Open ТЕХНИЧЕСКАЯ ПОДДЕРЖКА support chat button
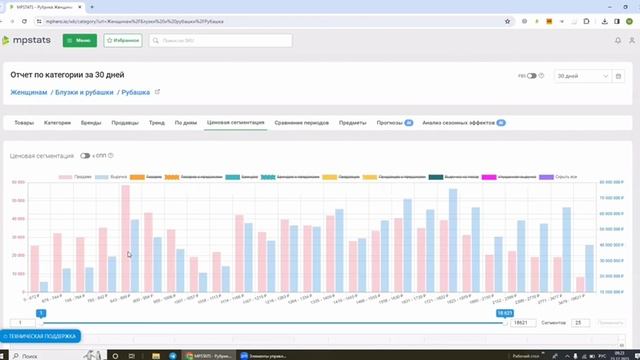The height and width of the screenshot is (360, 640). [x=40, y=336]
